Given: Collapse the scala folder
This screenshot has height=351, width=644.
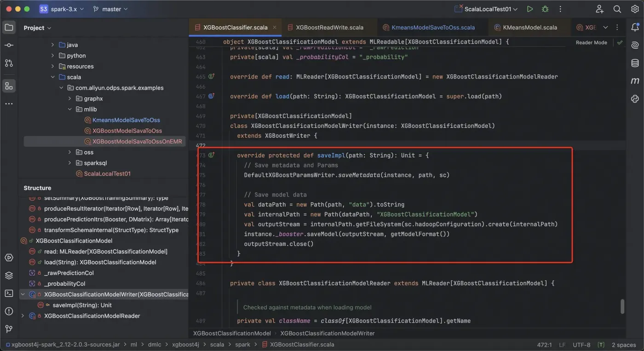Looking at the screenshot, I should click(x=53, y=77).
